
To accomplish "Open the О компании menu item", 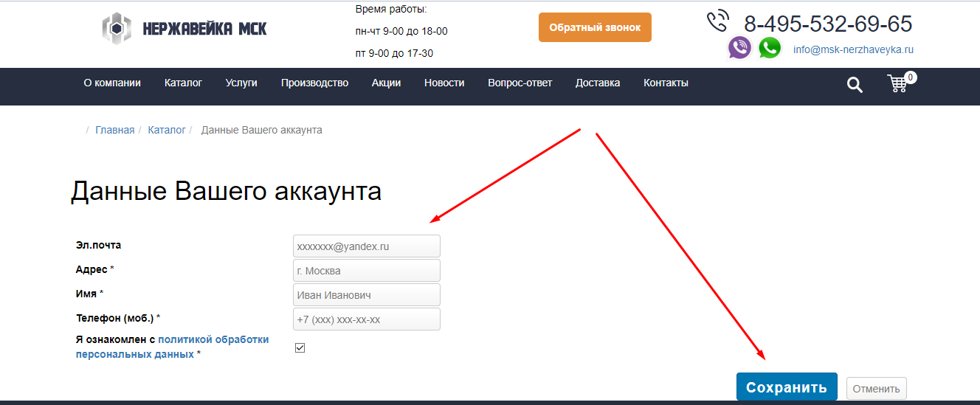I will click(x=112, y=83).
